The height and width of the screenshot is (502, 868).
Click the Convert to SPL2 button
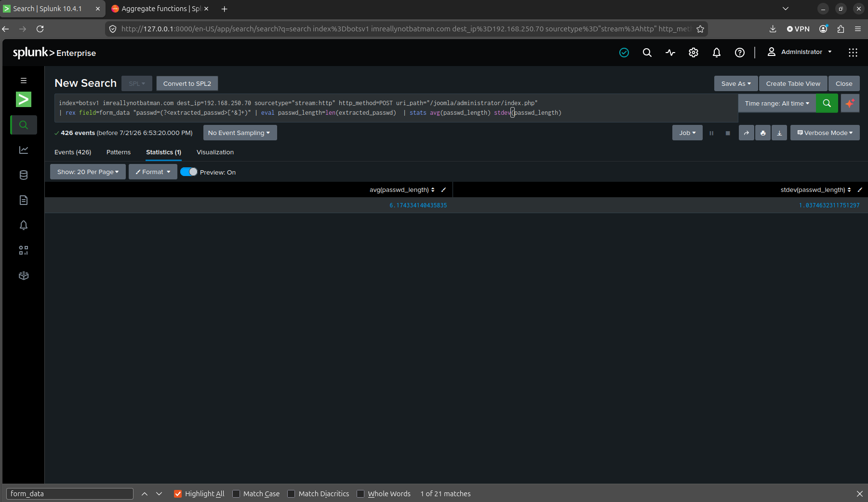tap(187, 83)
